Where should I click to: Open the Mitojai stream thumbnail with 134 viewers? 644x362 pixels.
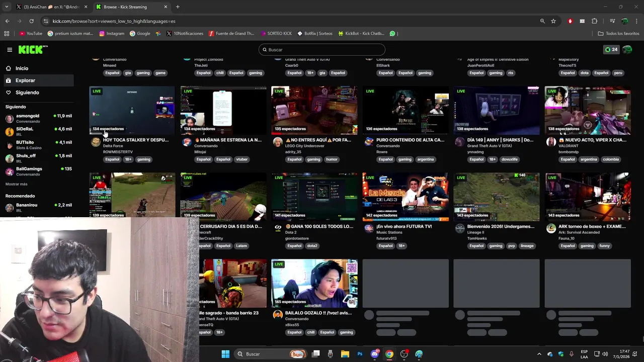(x=223, y=110)
